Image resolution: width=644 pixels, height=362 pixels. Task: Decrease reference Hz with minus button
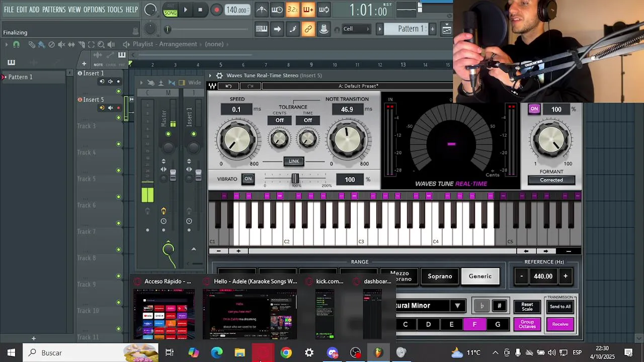[x=522, y=276]
